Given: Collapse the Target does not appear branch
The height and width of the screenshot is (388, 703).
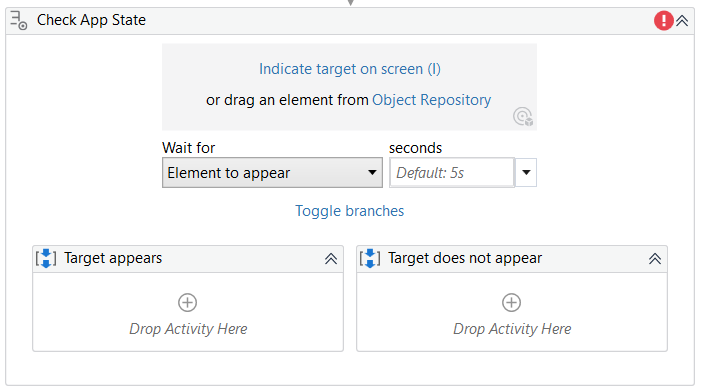Looking at the screenshot, I should (x=655, y=258).
